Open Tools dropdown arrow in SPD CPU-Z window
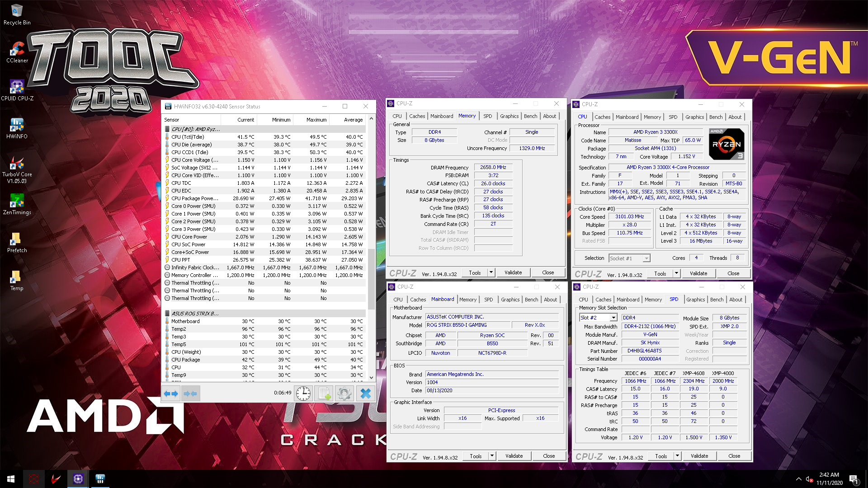The height and width of the screenshot is (488, 868). (677, 456)
